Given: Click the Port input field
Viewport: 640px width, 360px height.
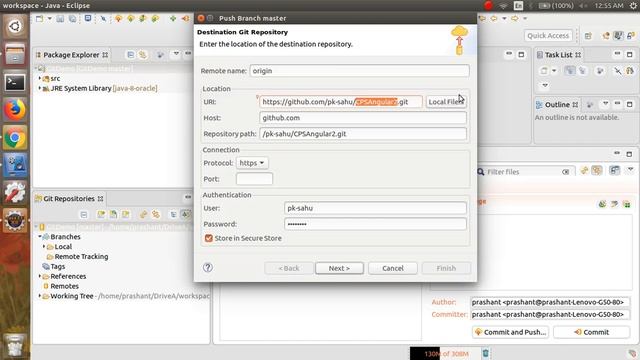Looking at the screenshot, I should [254, 178].
